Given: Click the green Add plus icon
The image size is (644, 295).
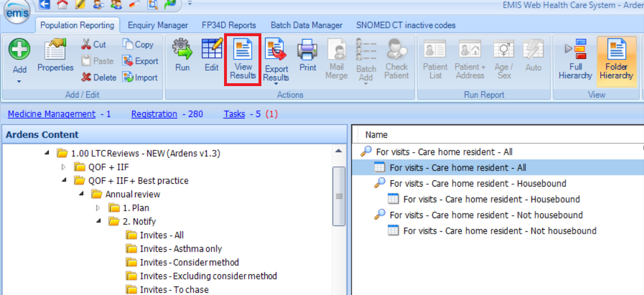Looking at the screenshot, I should point(20,49).
